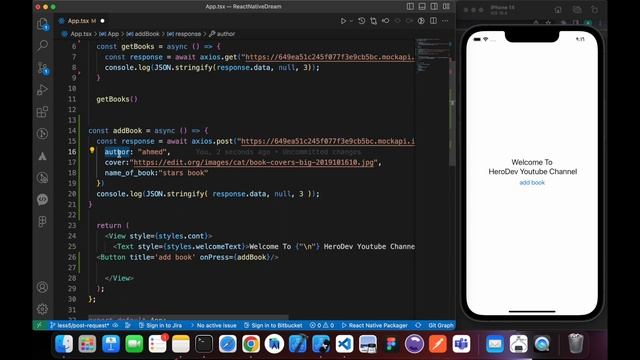Viewport: 640px width, 360px height.
Task: Open Git Graph from status bar
Action: 441,325
